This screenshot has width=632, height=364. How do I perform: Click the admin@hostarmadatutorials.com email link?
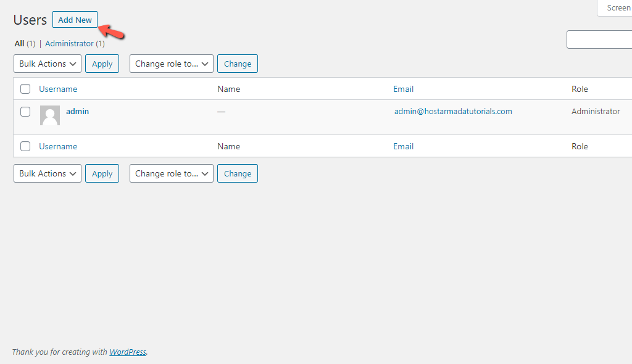(x=453, y=111)
